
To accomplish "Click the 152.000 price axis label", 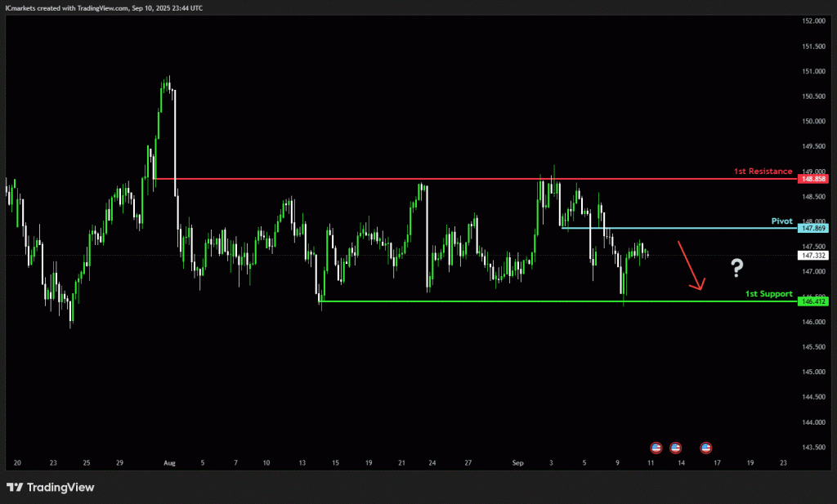I will point(813,20).
